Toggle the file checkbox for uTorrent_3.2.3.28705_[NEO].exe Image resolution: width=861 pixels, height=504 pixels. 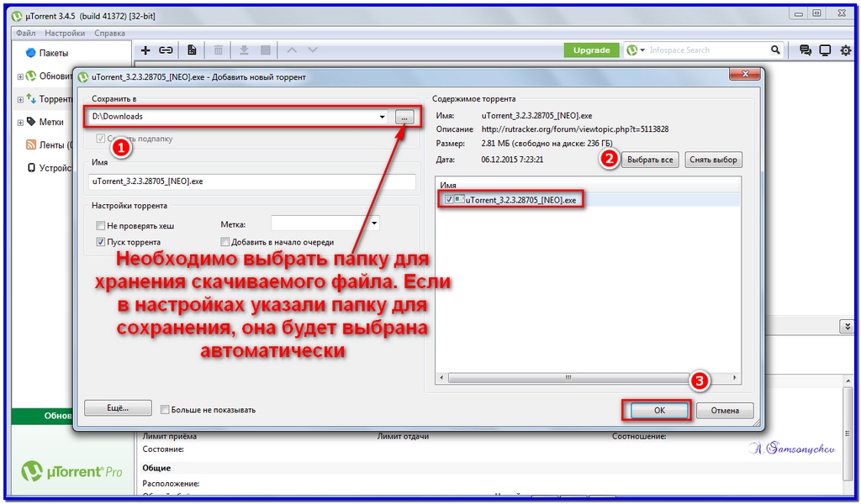pos(449,200)
